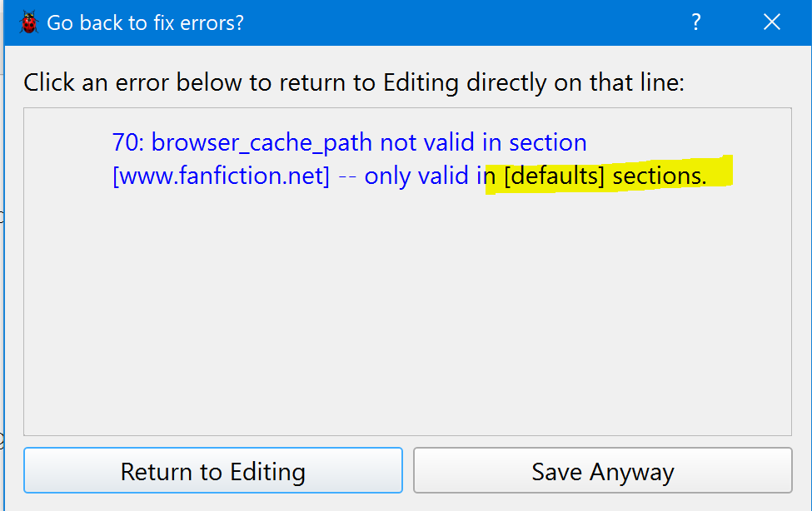Image resolution: width=812 pixels, height=511 pixels.
Task: Click 'not valid in section' in the error's first line
Action: 483,142
